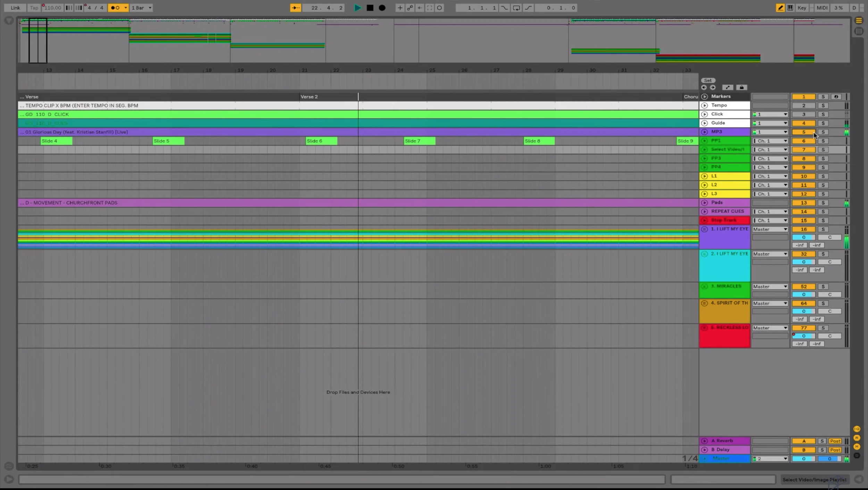Image resolution: width=868 pixels, height=490 pixels.
Task: Open the Click track output dropdown
Action: 770,114
